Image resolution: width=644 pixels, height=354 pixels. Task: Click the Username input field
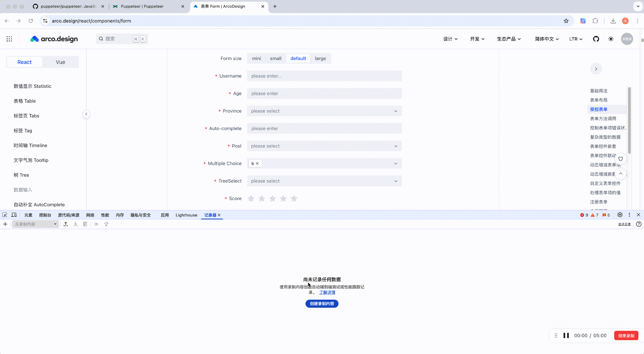324,76
